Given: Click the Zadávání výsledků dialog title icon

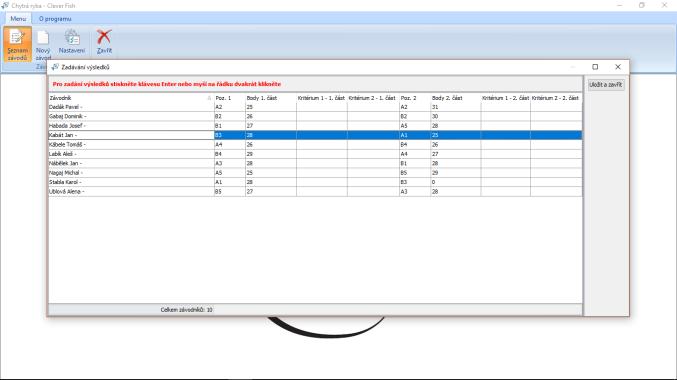Looking at the screenshot, I should 55,67.
